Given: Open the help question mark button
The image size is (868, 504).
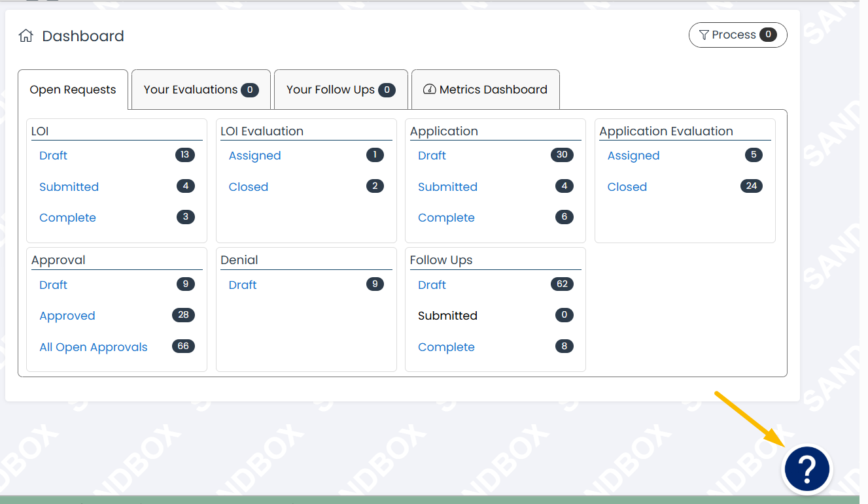Looking at the screenshot, I should click(x=807, y=469).
